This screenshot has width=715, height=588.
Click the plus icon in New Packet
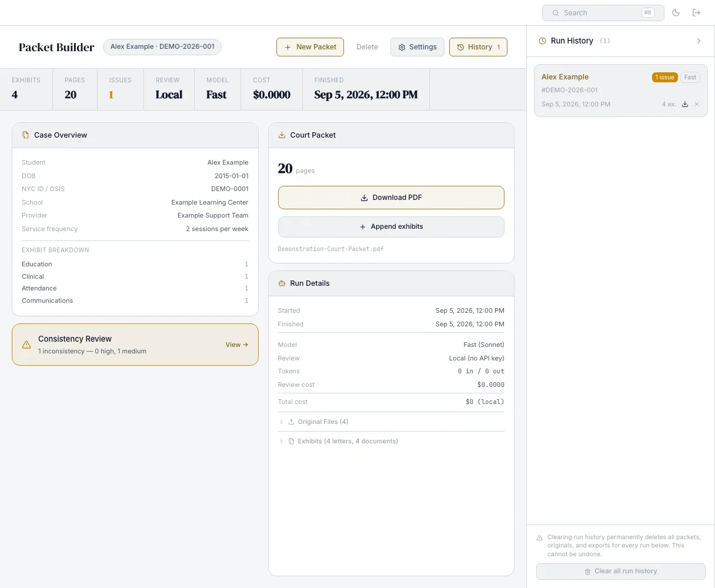coord(288,47)
